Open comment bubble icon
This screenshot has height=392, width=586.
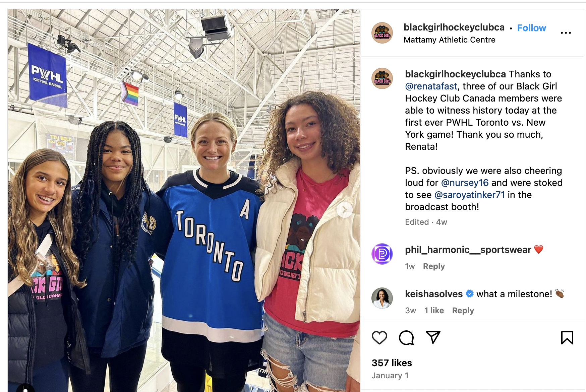pyautogui.click(x=406, y=338)
